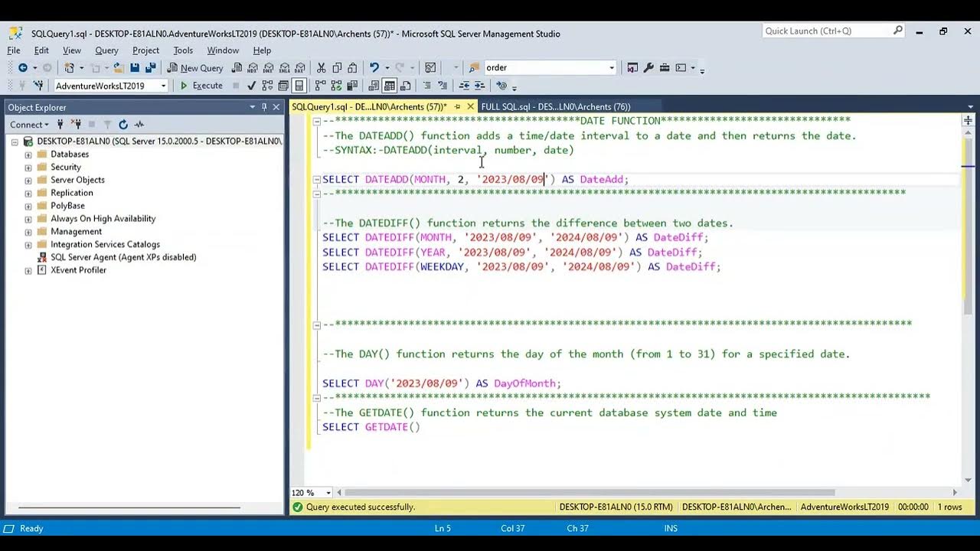Expand the Databases node

click(28, 155)
